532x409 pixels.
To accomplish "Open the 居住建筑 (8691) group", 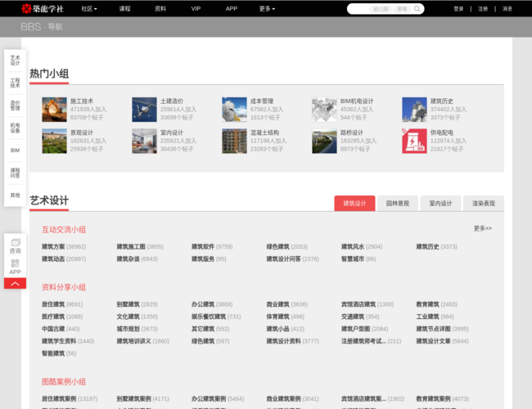I will [62, 304].
